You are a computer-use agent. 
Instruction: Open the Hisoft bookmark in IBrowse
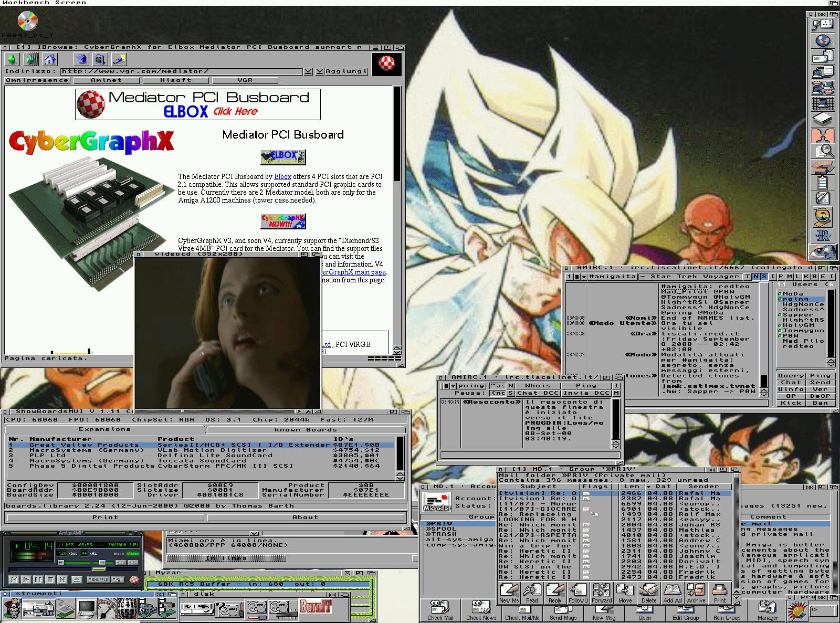click(x=176, y=80)
